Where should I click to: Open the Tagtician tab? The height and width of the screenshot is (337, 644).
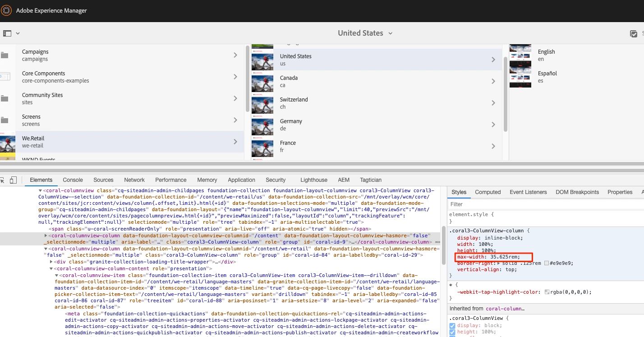(371, 180)
